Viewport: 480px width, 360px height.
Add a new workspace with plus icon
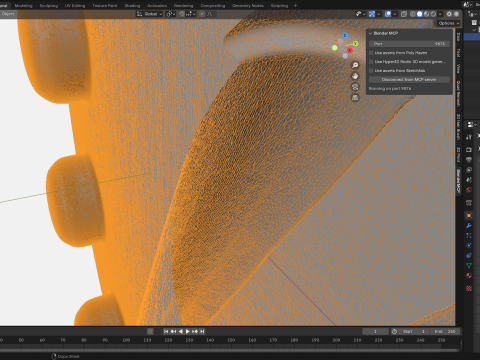295,6
